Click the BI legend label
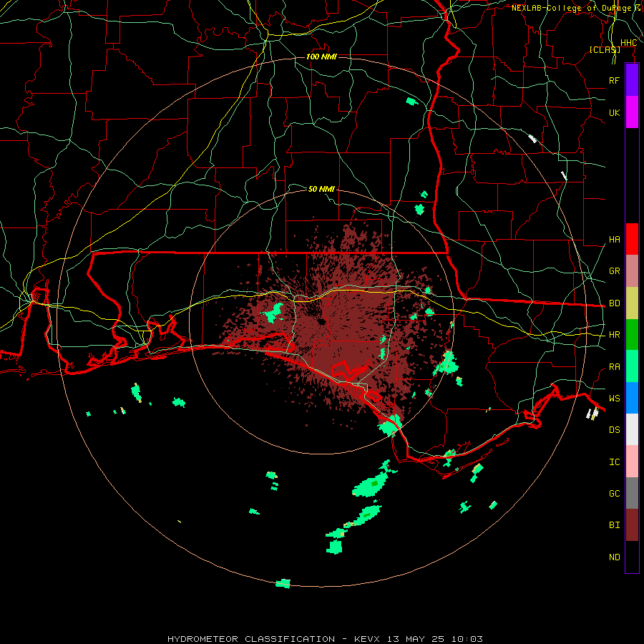Screen dimensions: 644x644 tap(614, 525)
